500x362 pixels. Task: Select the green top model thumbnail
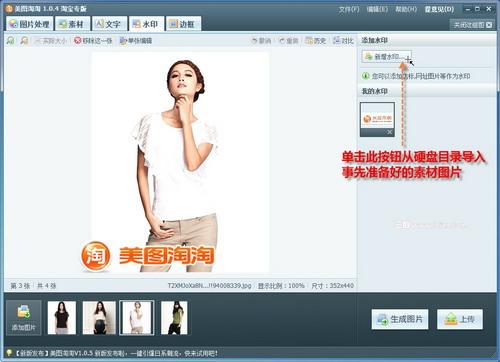point(174,318)
